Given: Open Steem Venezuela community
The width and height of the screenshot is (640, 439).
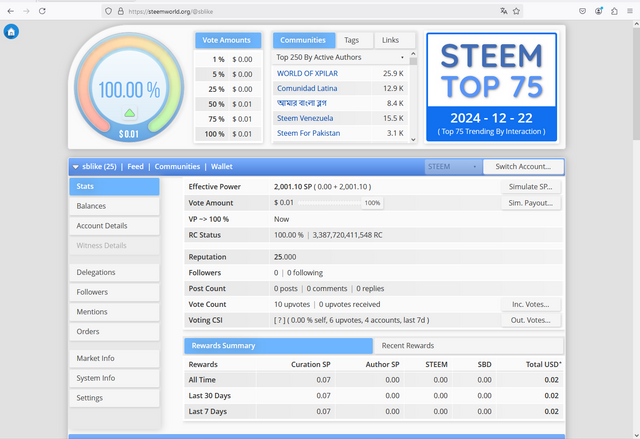Looking at the screenshot, I should coord(305,118).
